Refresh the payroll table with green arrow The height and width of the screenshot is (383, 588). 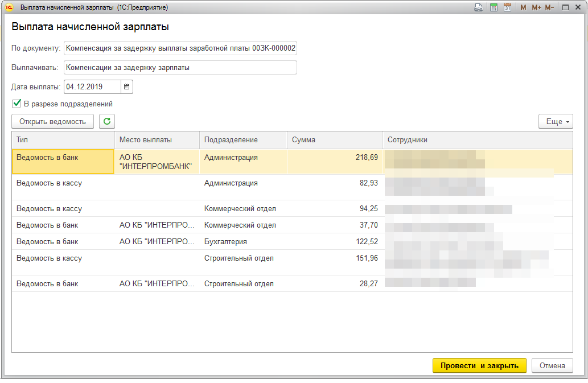(x=107, y=121)
